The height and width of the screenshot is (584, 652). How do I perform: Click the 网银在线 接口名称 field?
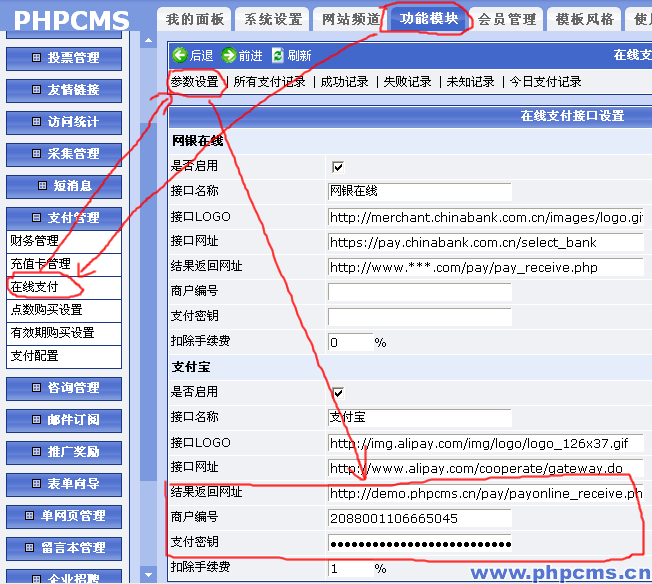tap(420, 192)
